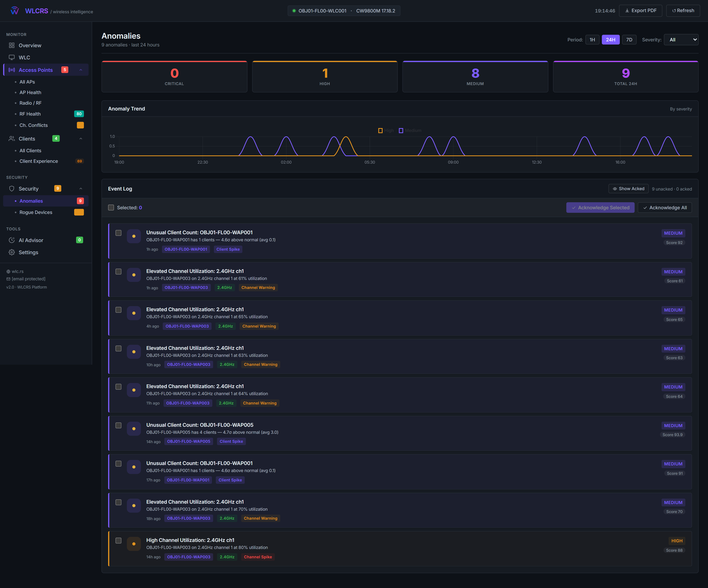Open Client Experience page
708x588 pixels.
39,161
